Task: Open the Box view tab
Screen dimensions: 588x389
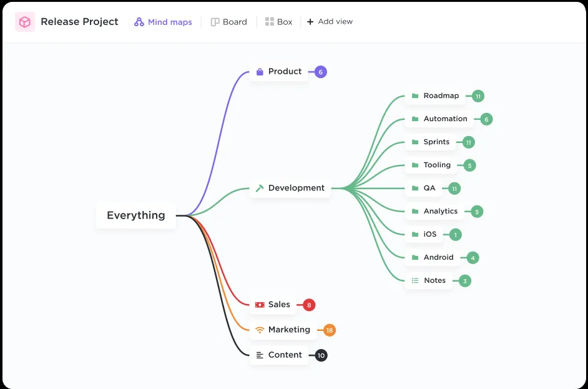Action: pos(278,21)
